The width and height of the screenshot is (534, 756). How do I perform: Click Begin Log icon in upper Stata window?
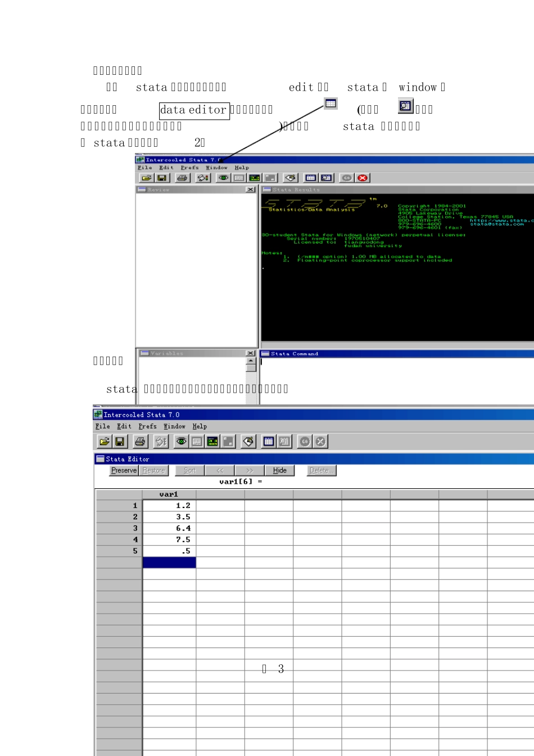203,178
